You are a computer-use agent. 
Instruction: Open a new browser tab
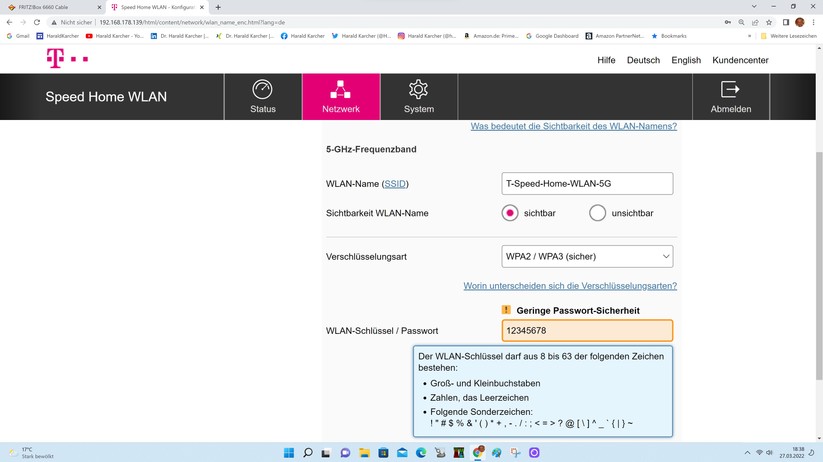[218, 7]
